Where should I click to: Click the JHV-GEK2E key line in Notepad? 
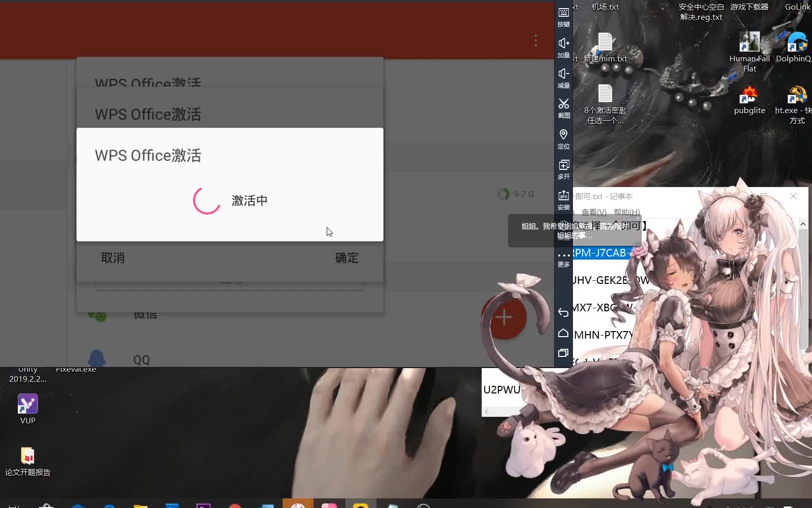pyautogui.click(x=610, y=280)
